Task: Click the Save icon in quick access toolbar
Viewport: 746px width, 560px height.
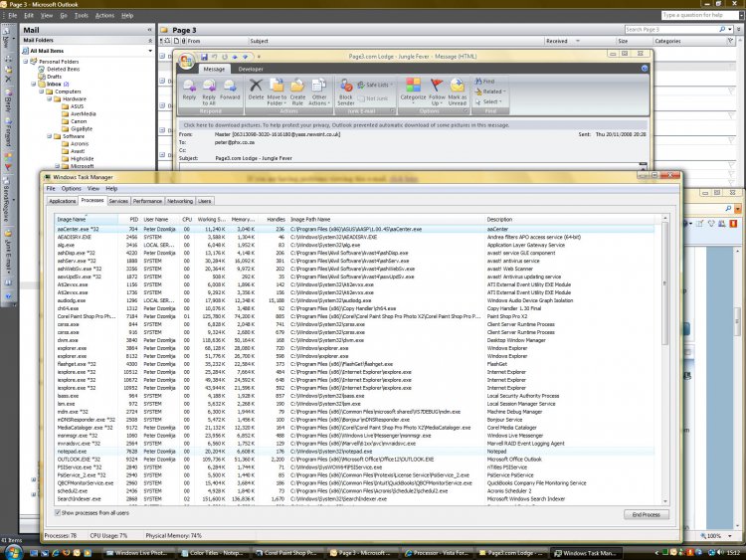Action: (x=204, y=57)
